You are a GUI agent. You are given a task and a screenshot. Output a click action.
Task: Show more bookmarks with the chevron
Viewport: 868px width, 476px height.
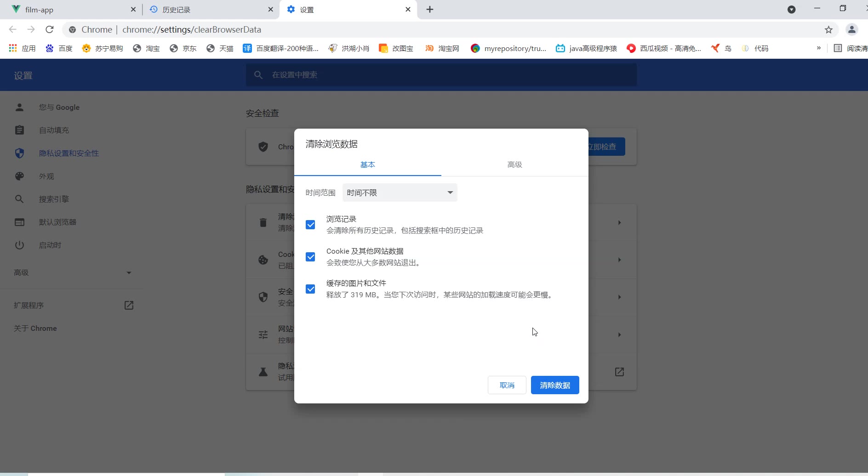click(818, 48)
